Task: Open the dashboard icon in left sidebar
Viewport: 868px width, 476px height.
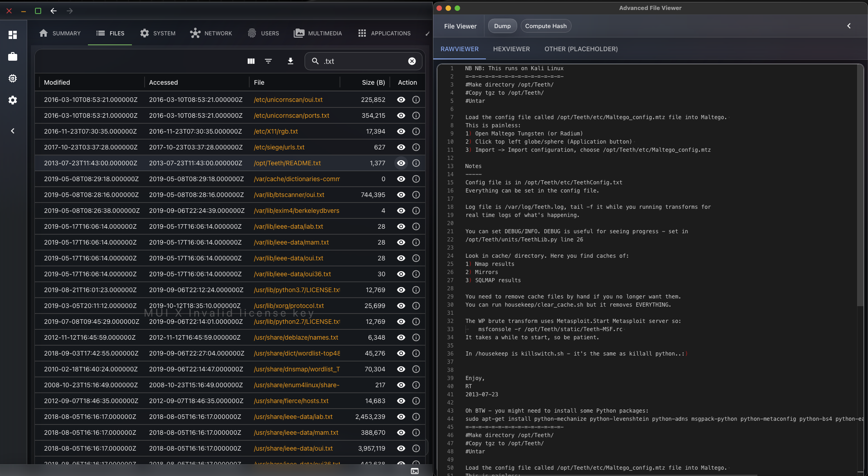Action: (x=13, y=35)
